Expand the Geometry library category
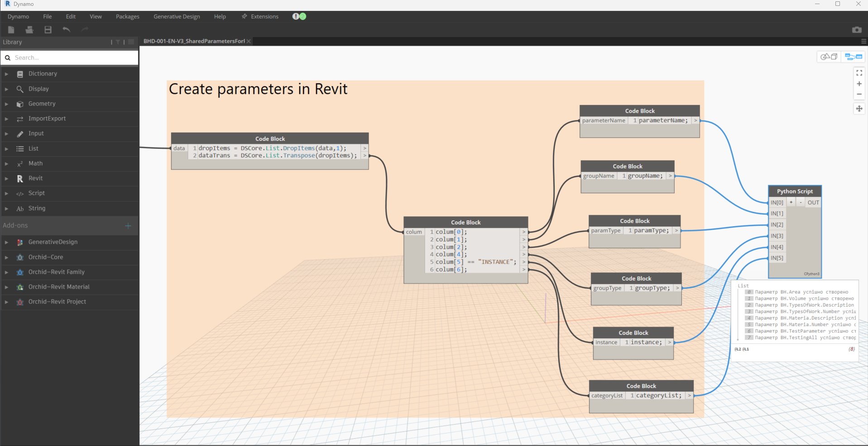Viewport: 868px width, 446px height. point(42,104)
